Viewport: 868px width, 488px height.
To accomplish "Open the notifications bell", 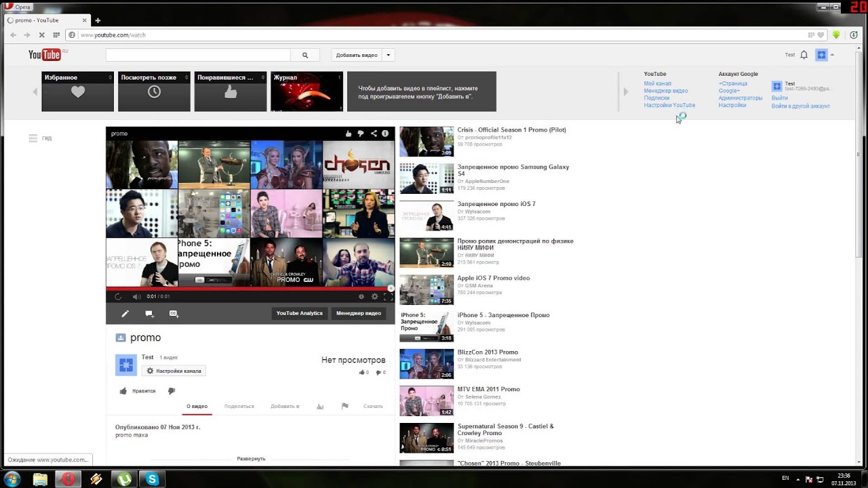I will [804, 55].
